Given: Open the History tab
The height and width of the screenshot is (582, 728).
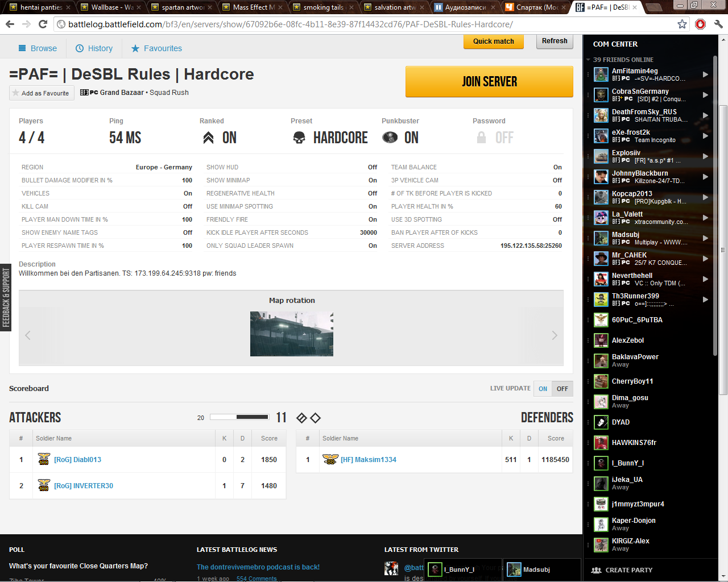Looking at the screenshot, I should click(x=94, y=48).
